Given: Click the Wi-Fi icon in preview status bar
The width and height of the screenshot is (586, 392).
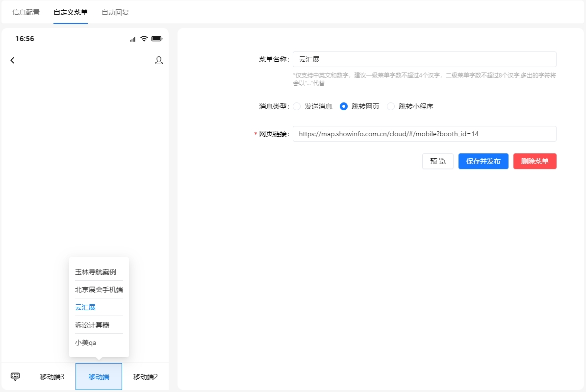Looking at the screenshot, I should 144,38.
